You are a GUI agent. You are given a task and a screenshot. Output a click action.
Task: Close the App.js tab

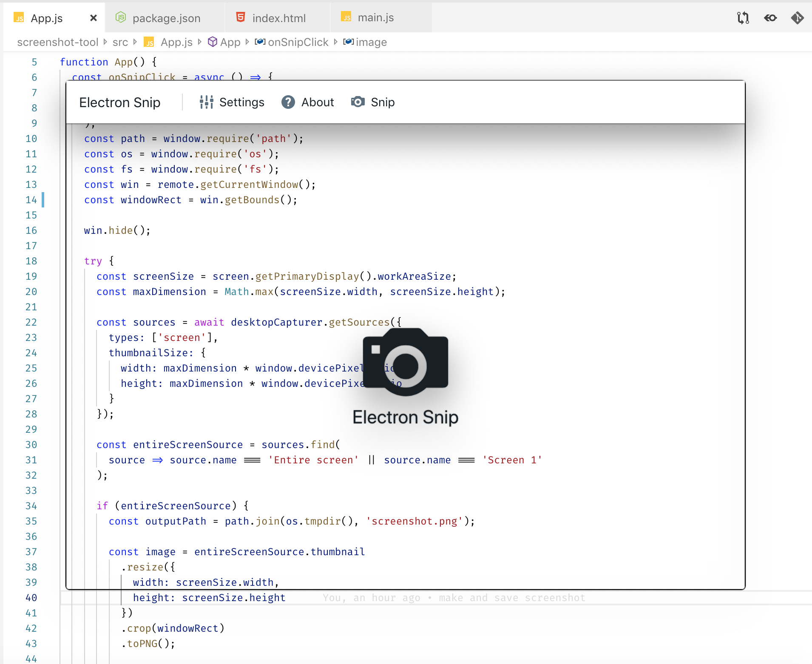(94, 18)
